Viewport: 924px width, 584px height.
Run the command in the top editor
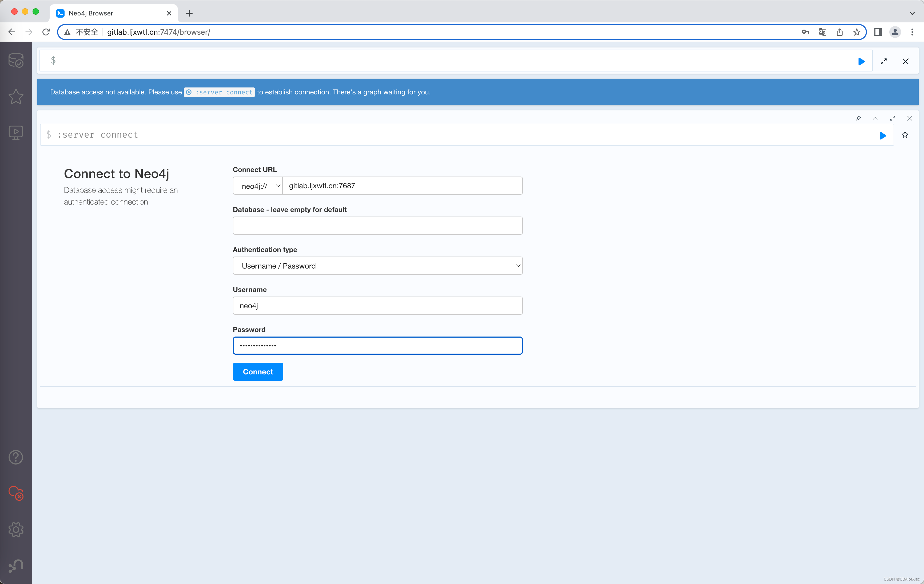[x=861, y=61]
